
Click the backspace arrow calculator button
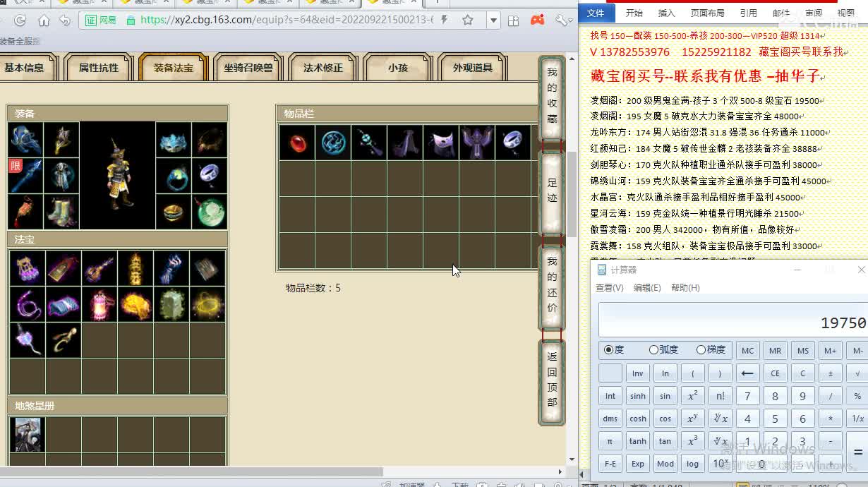pos(747,373)
